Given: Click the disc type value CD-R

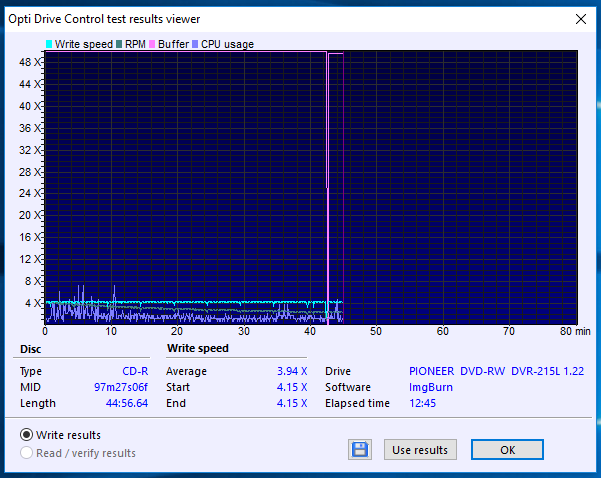Looking at the screenshot, I should point(135,371).
